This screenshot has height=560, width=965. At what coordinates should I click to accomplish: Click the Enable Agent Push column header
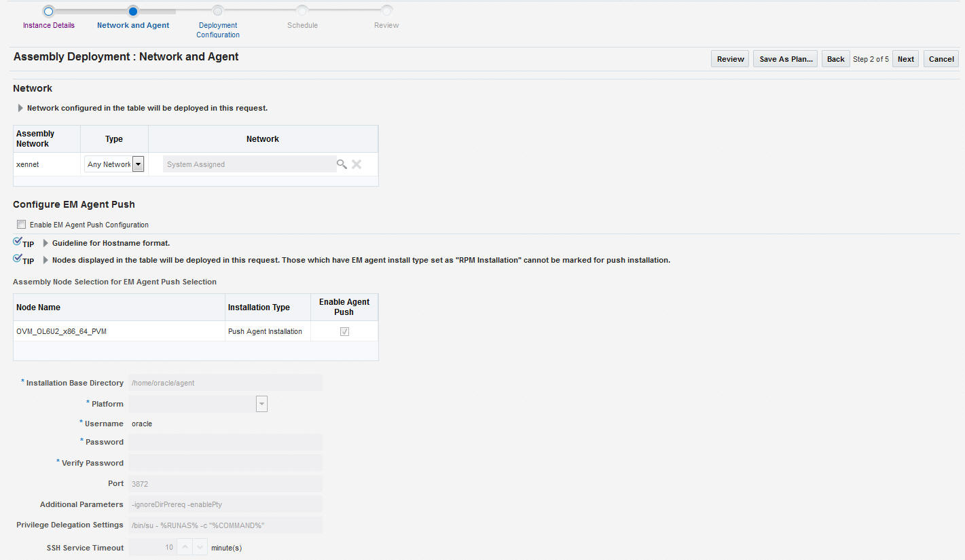coord(344,307)
